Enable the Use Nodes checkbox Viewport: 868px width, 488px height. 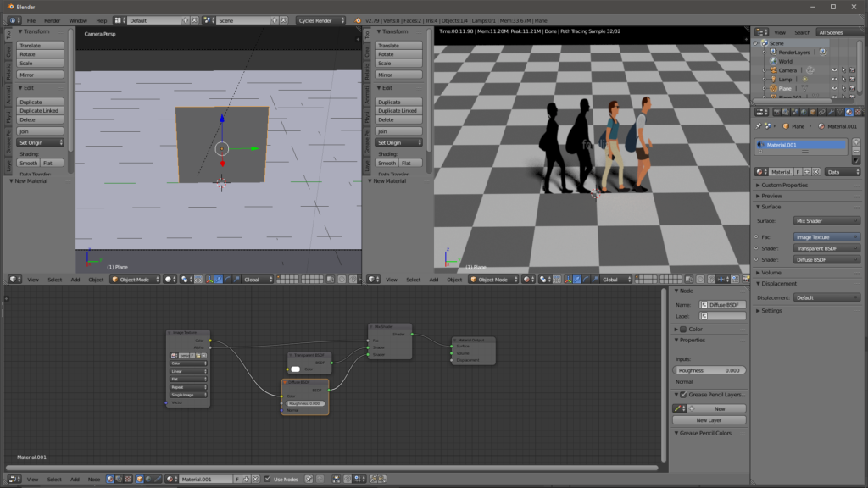tap(268, 480)
